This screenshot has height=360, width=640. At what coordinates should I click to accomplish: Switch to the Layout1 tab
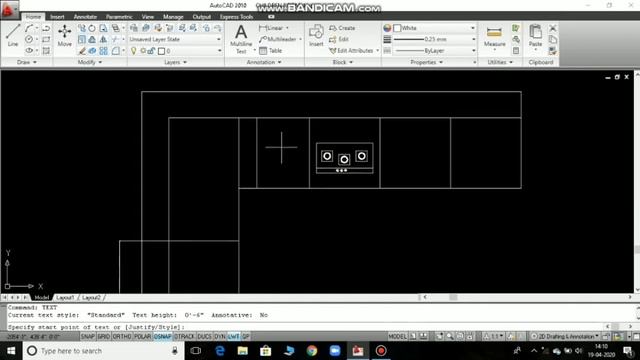tap(65, 298)
